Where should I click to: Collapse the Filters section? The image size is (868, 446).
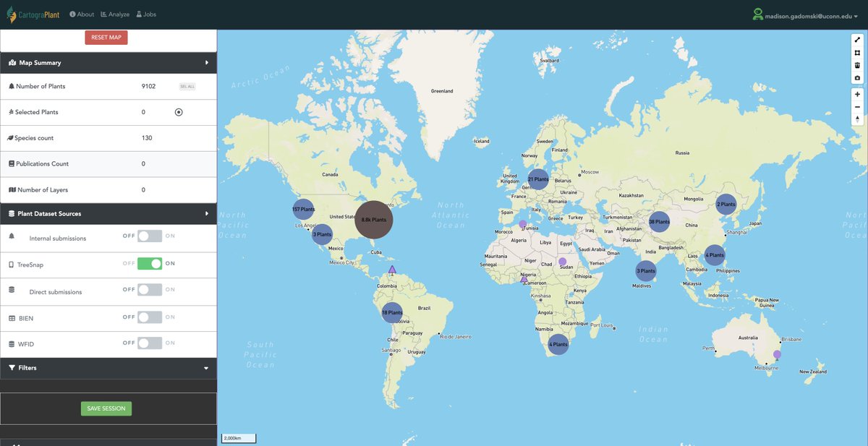pyautogui.click(x=206, y=368)
